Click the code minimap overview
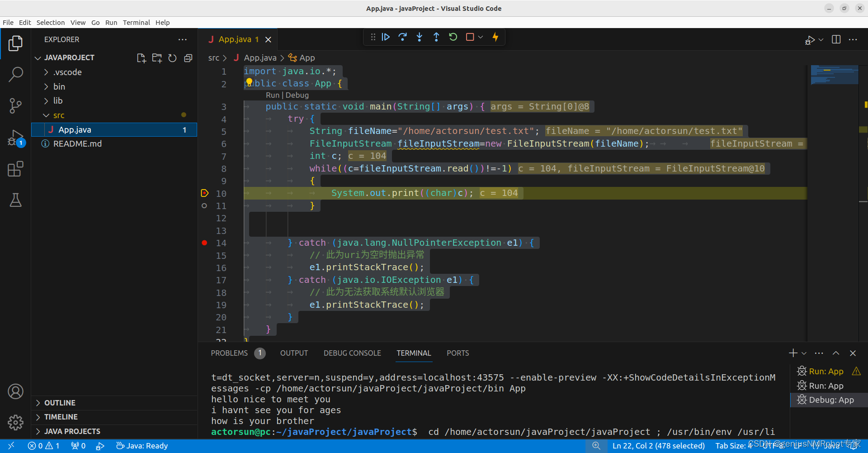 tap(835, 75)
